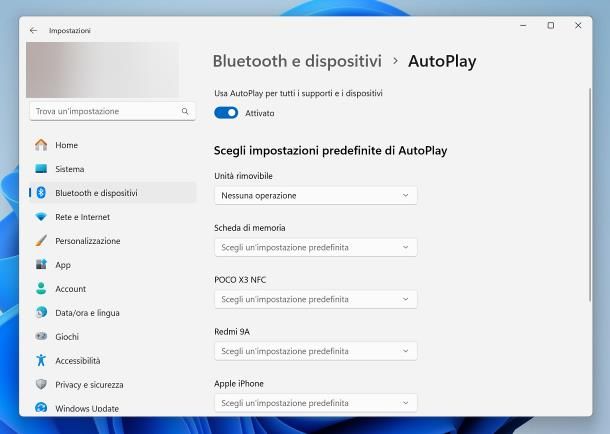The image size is (610, 434).
Task: Open the Unità rimovibile dropdown
Action: (316, 196)
